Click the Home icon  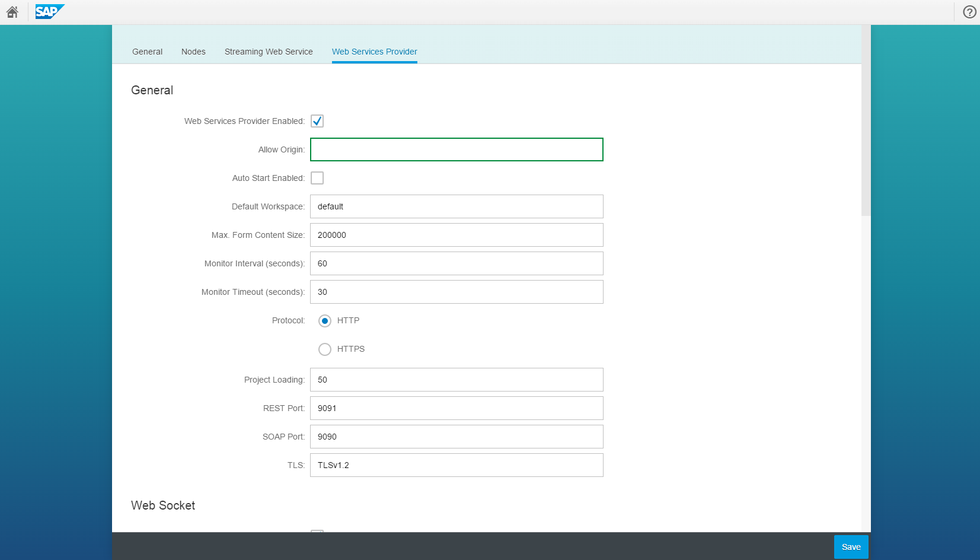coord(12,12)
